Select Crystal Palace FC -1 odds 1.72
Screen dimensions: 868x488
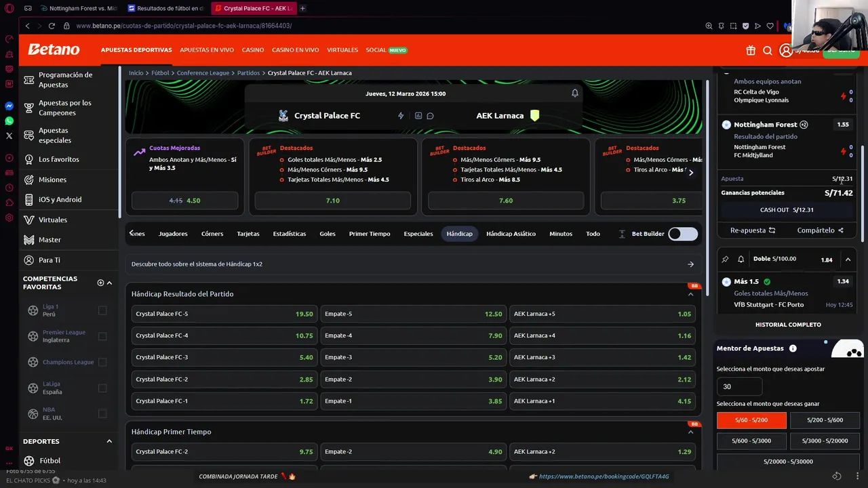point(224,401)
